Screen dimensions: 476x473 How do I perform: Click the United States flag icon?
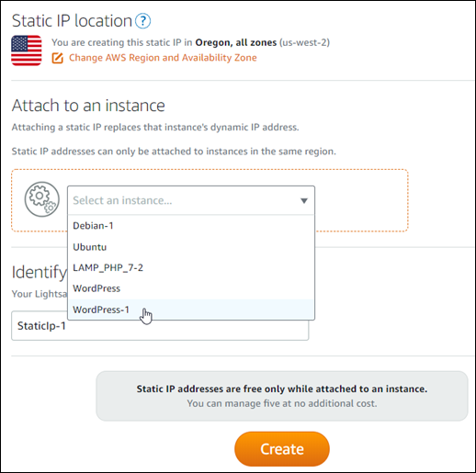27,51
